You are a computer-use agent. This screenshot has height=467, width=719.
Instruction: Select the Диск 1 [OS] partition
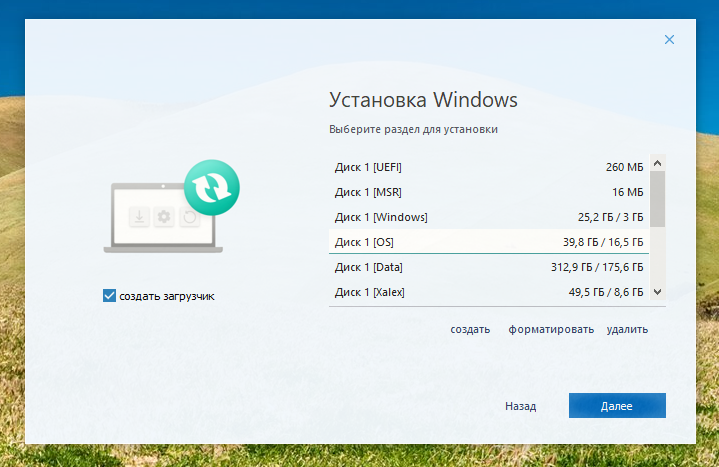coord(488,242)
